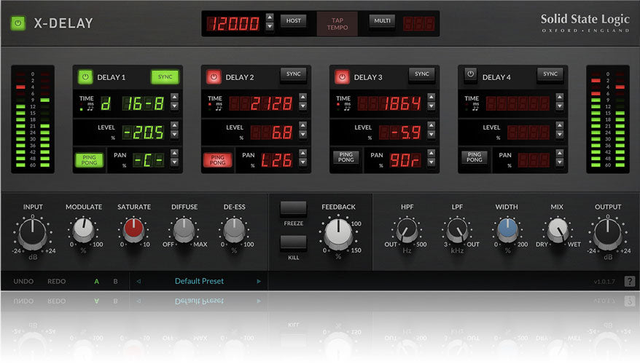Click the red SATURATE knob
Screen dimensions: 640x364
(x=134, y=229)
